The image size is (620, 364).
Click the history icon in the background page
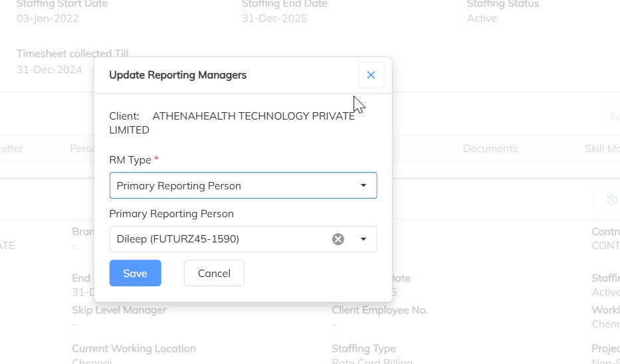click(612, 200)
